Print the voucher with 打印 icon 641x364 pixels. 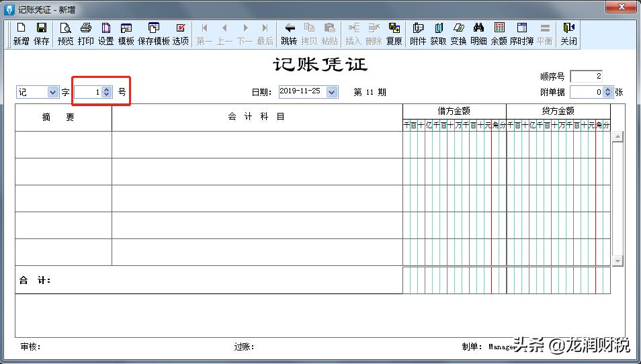(85, 34)
